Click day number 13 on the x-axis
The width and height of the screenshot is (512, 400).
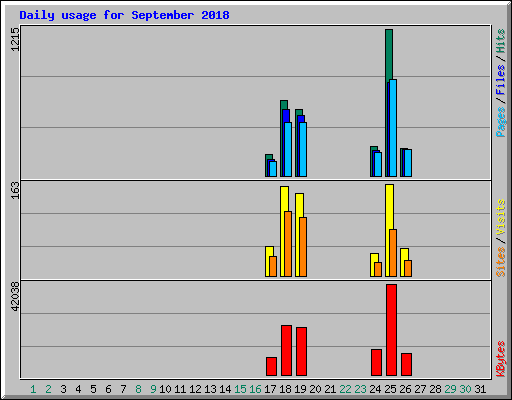pos(210,389)
